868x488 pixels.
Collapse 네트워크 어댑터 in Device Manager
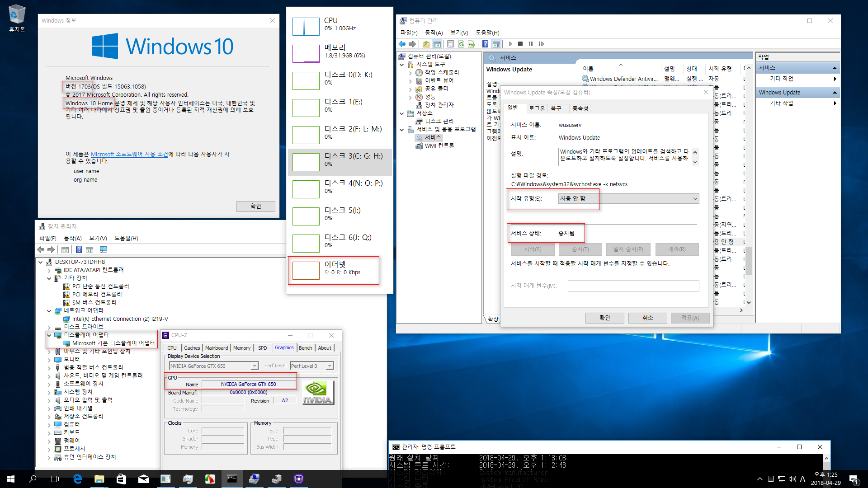coord(49,311)
